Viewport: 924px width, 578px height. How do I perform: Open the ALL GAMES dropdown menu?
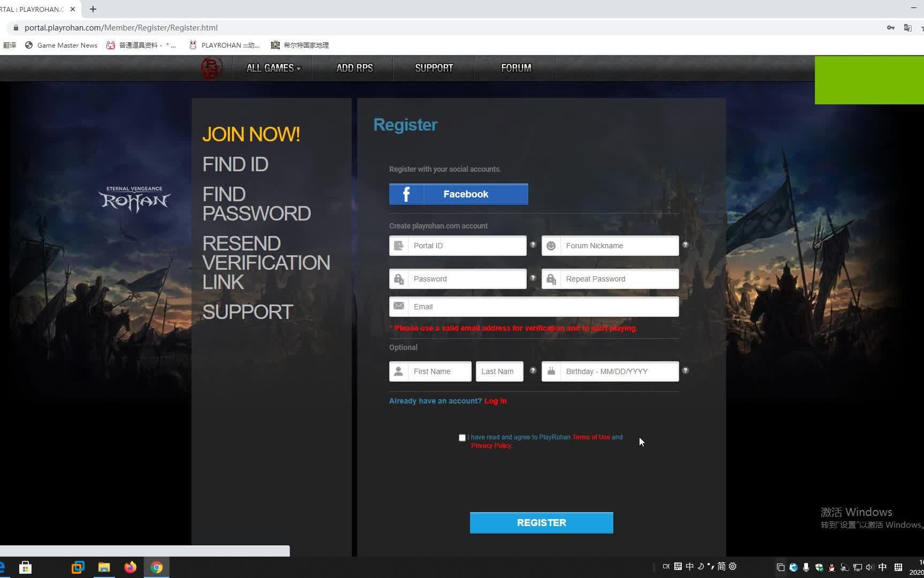pos(273,68)
